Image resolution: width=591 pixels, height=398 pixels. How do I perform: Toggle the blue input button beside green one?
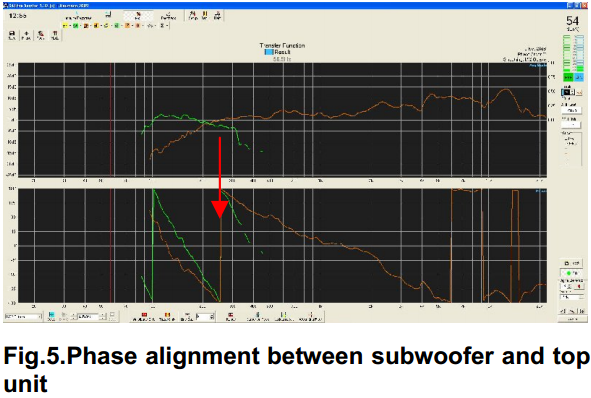(579, 77)
